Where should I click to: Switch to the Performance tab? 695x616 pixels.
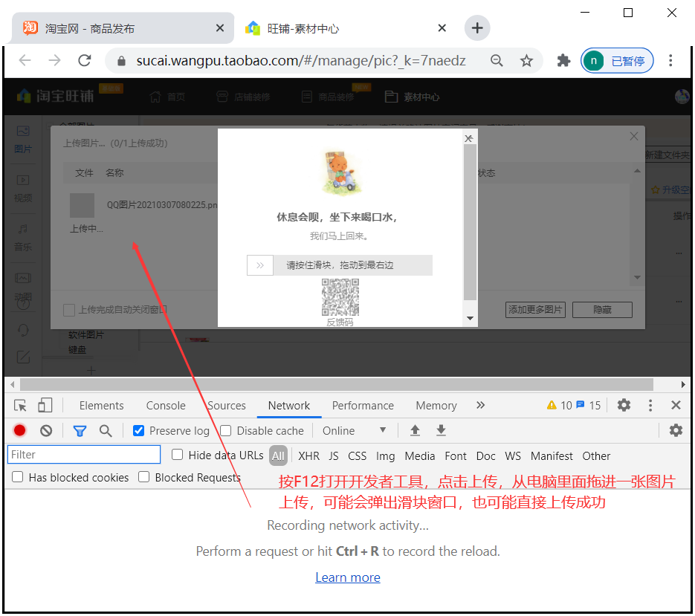(x=363, y=406)
